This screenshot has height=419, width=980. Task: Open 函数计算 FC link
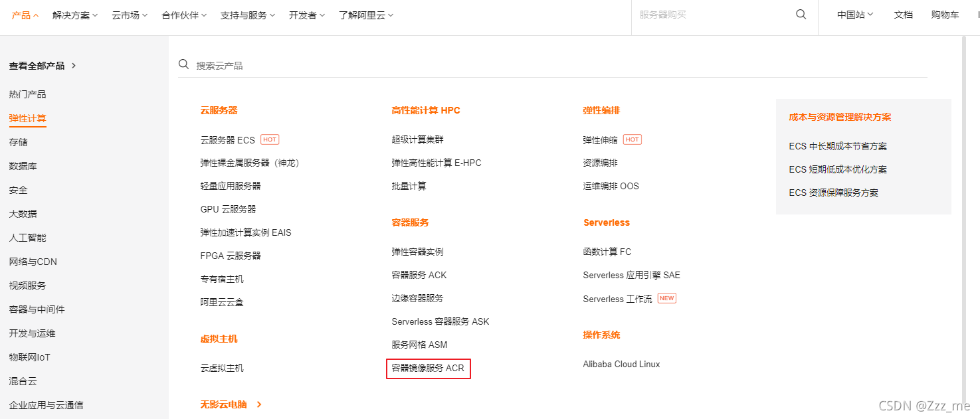click(607, 252)
